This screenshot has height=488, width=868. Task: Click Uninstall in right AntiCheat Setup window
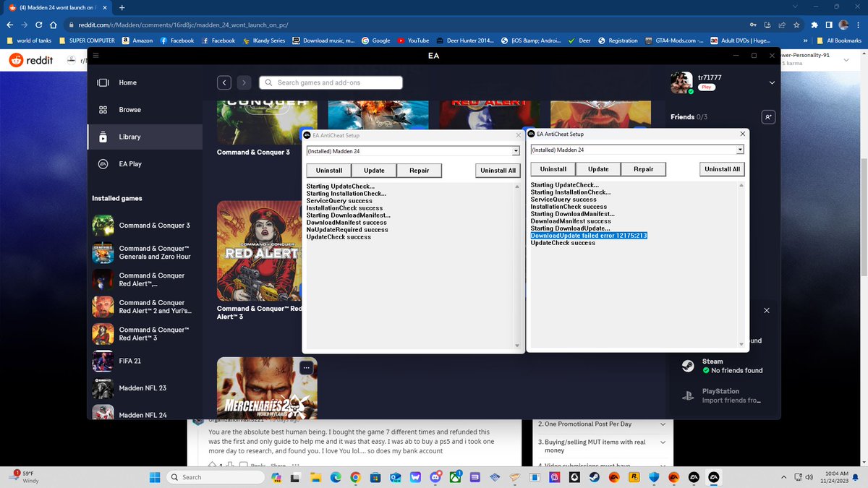[x=553, y=168]
